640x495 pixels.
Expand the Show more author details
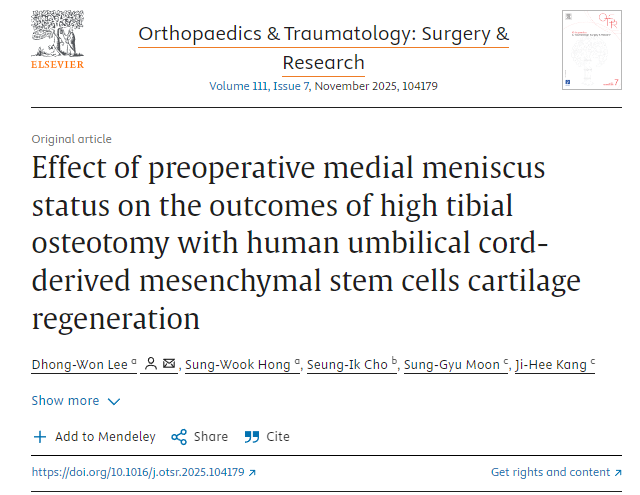pos(65,401)
